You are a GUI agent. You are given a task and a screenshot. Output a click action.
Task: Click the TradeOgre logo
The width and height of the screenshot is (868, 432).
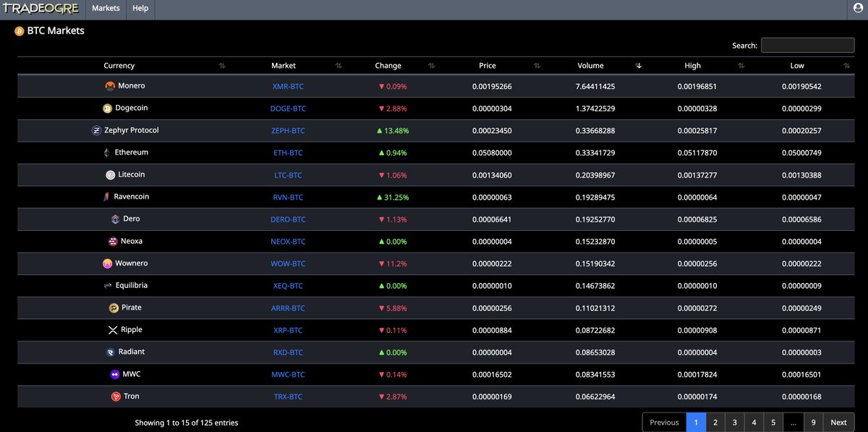pos(40,9)
